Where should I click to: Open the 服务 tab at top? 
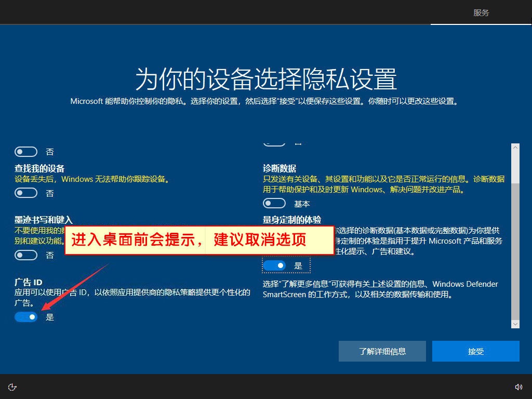pos(481,13)
